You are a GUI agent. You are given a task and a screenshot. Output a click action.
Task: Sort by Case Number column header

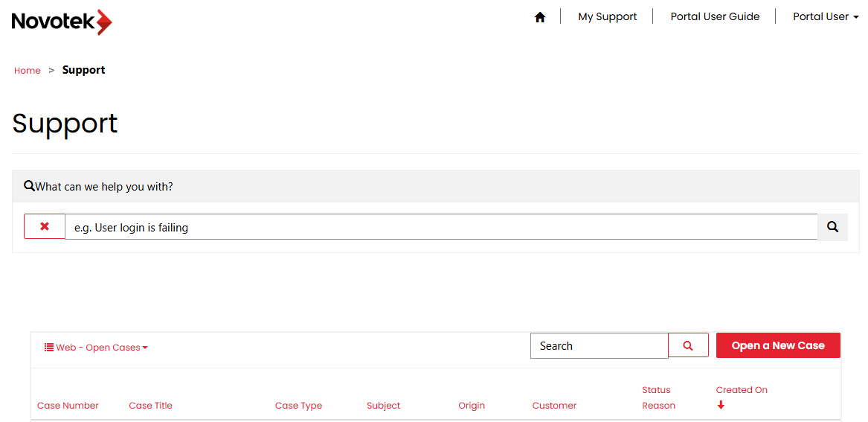[68, 406]
